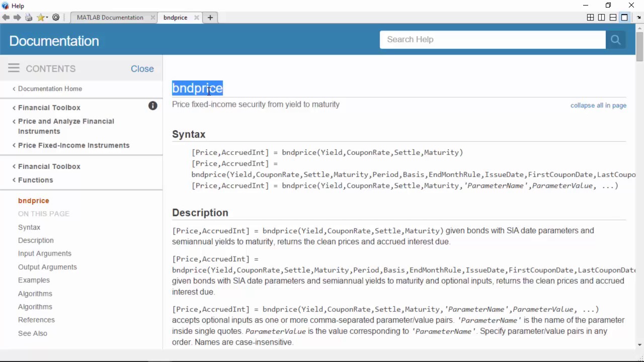Select the single-pane layout icon
644x362 pixels.
(x=624, y=18)
